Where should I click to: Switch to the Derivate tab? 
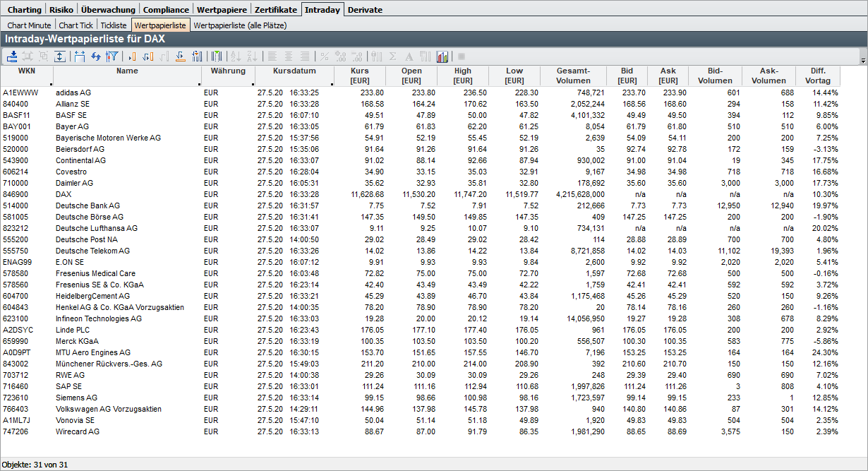click(365, 10)
